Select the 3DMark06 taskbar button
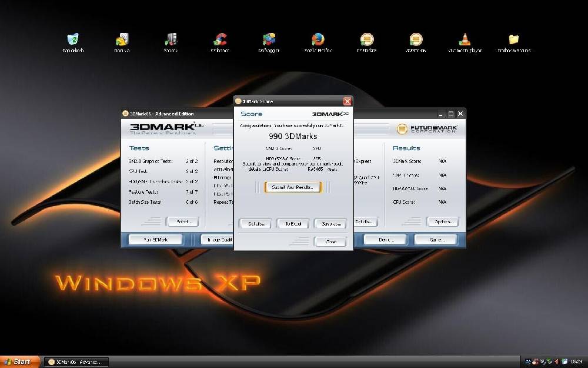This screenshot has width=588, height=368. pyautogui.click(x=76, y=362)
